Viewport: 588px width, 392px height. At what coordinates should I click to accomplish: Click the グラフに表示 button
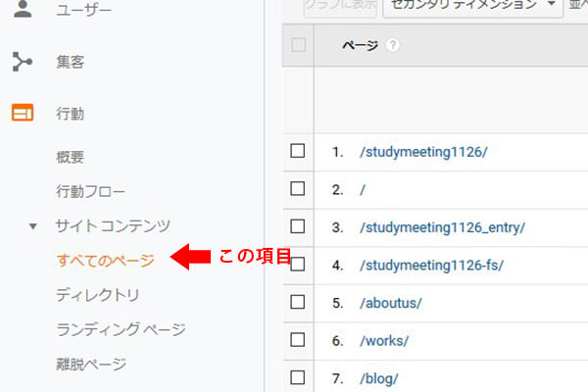(x=338, y=6)
